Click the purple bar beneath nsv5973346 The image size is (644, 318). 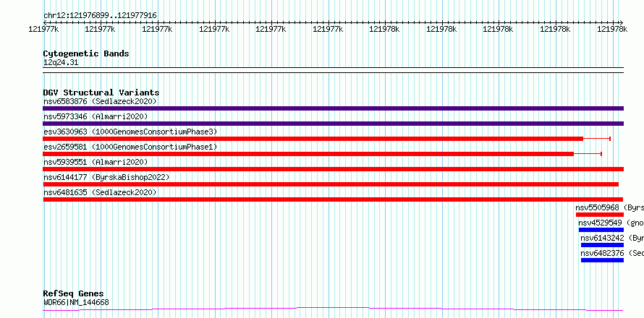[x=333, y=124]
